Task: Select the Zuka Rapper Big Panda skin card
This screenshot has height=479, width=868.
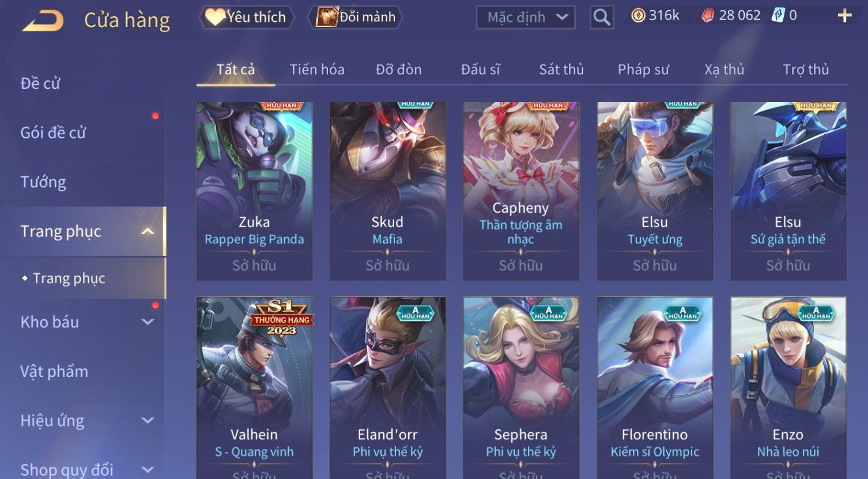Action: click(x=254, y=191)
